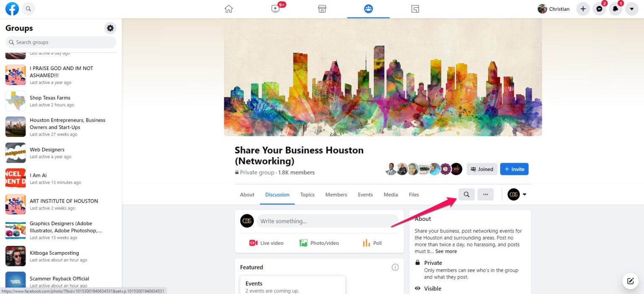Click the Invite button
The image size is (644, 294).
tap(514, 169)
